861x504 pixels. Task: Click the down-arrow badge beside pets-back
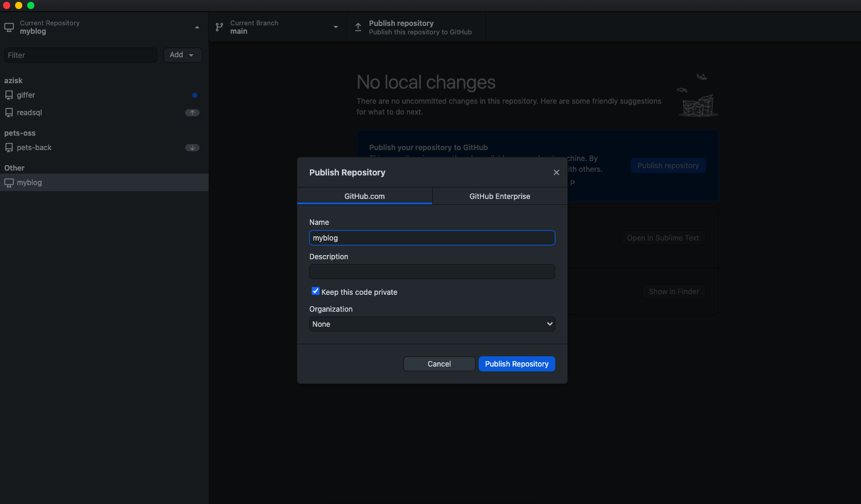pyautogui.click(x=192, y=148)
